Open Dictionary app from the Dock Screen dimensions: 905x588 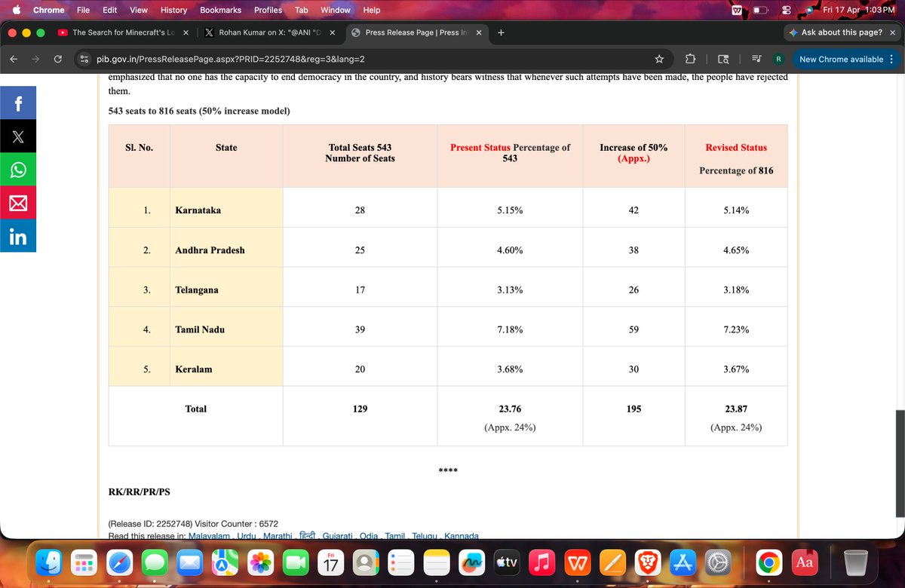pos(805,562)
